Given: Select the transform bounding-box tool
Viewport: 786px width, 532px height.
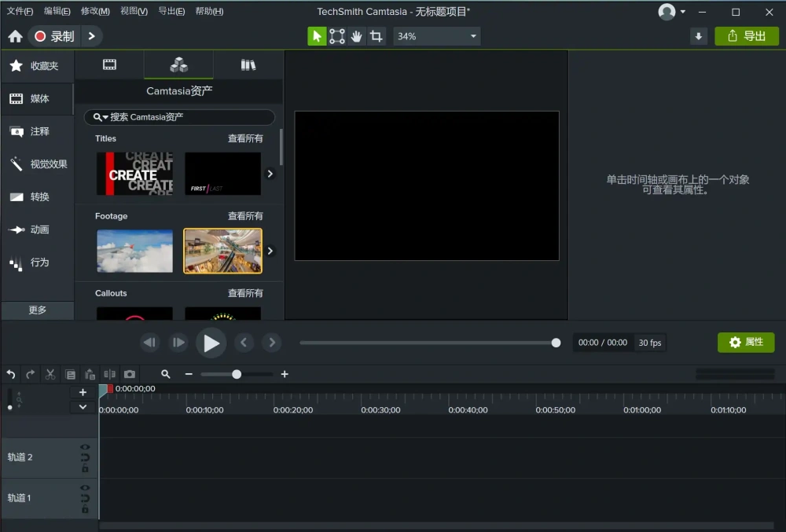Looking at the screenshot, I should point(337,36).
